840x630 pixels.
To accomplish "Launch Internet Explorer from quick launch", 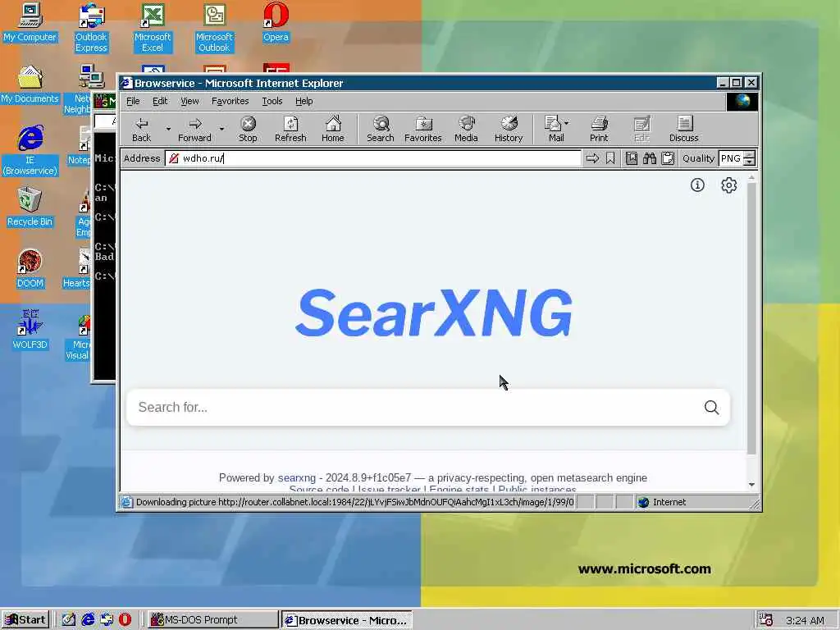I will coord(87,620).
